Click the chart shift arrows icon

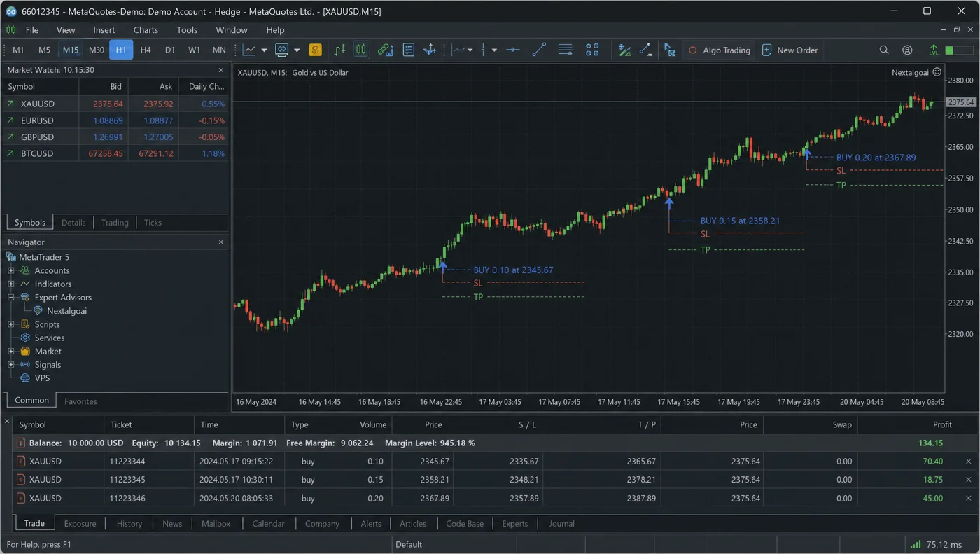[x=430, y=50]
